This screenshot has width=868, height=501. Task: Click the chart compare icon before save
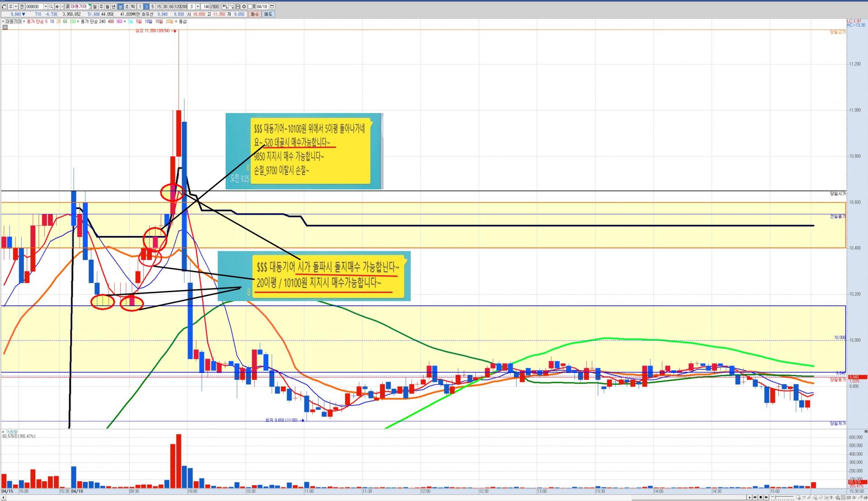[x=232, y=7]
